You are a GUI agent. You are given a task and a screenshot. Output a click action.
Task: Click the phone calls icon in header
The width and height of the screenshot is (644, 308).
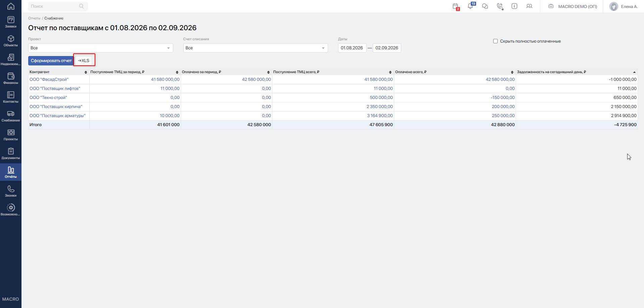click(500, 6)
